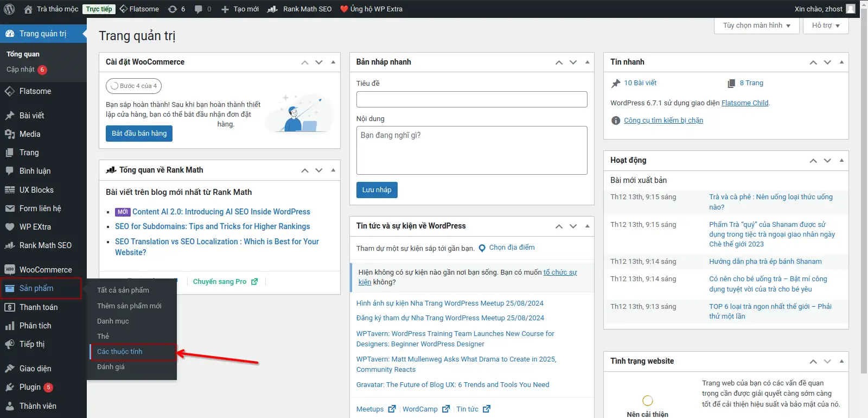
Task: Open the Chuyển sang Pro link
Action: (225, 282)
